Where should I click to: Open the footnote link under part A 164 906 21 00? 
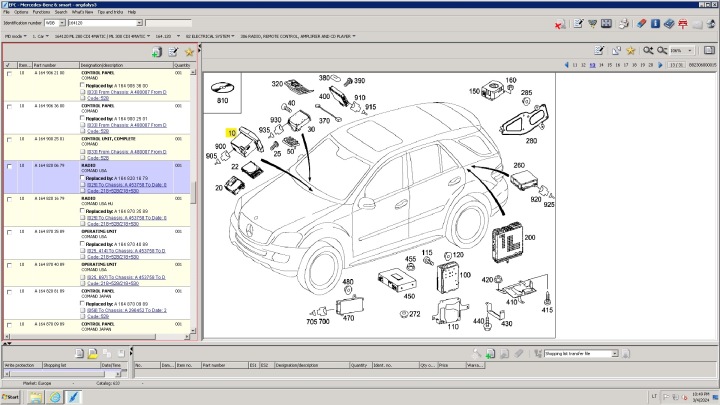click(x=127, y=92)
